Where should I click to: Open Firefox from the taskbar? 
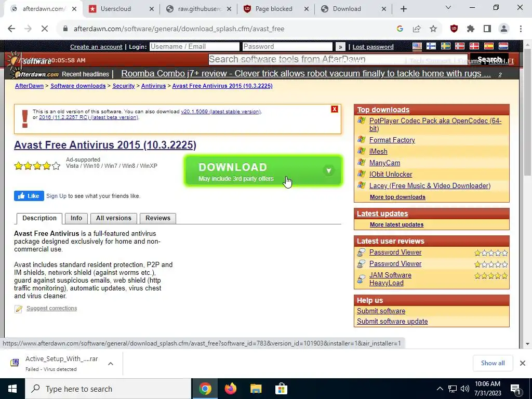pyautogui.click(x=230, y=389)
